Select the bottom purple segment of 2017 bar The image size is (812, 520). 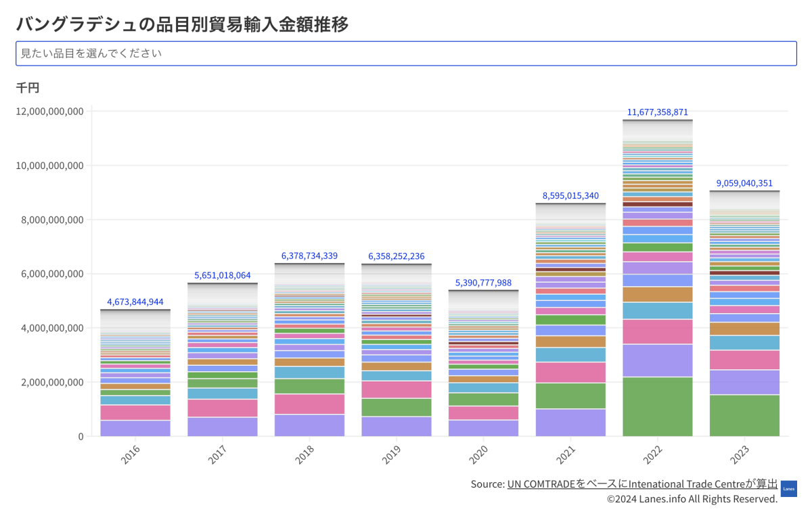click(x=223, y=427)
